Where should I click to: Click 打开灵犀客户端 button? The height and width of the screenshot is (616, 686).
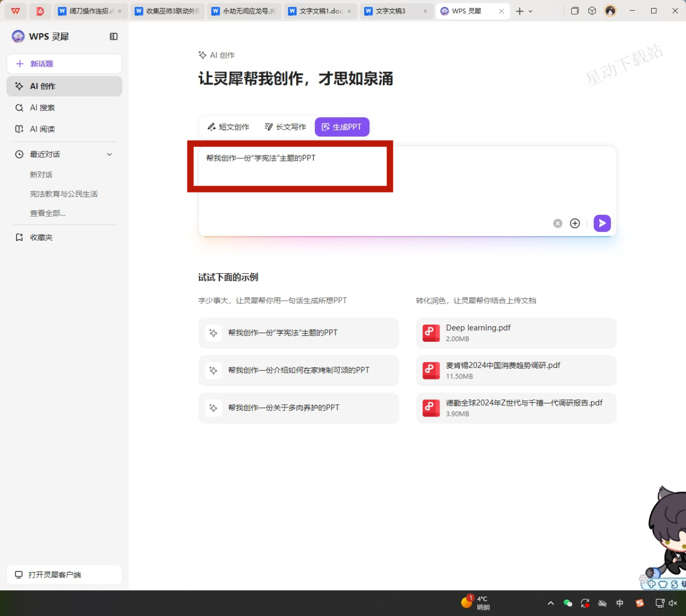coord(64,575)
